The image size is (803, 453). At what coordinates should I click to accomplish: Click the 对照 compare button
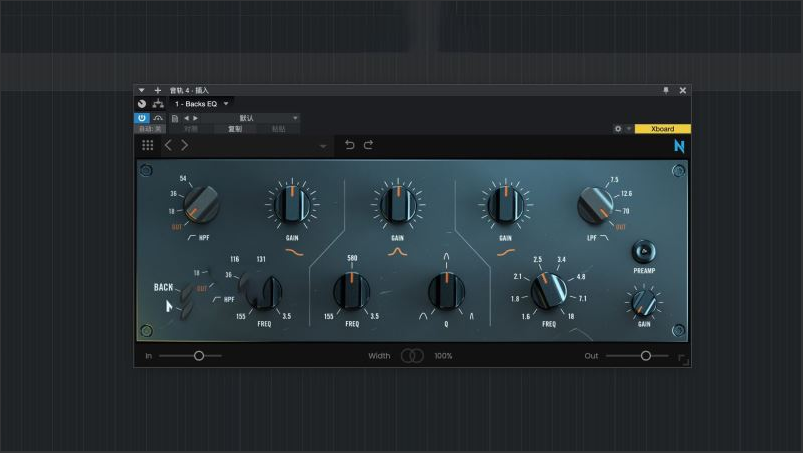tap(191, 129)
